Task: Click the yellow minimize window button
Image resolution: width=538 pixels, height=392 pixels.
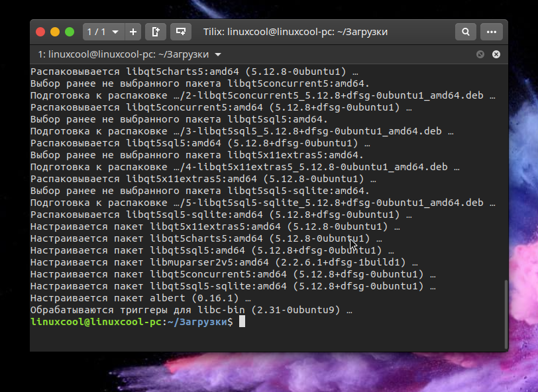Action: (x=55, y=32)
